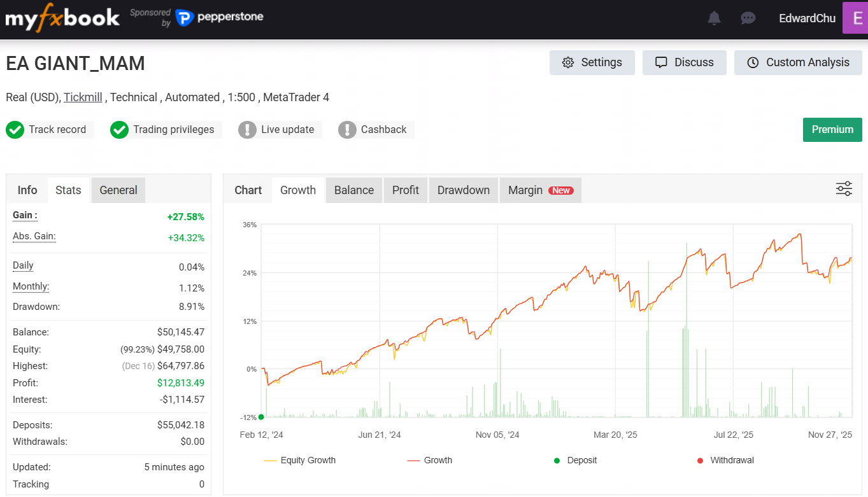Toggle the Growth legend series

(x=429, y=460)
